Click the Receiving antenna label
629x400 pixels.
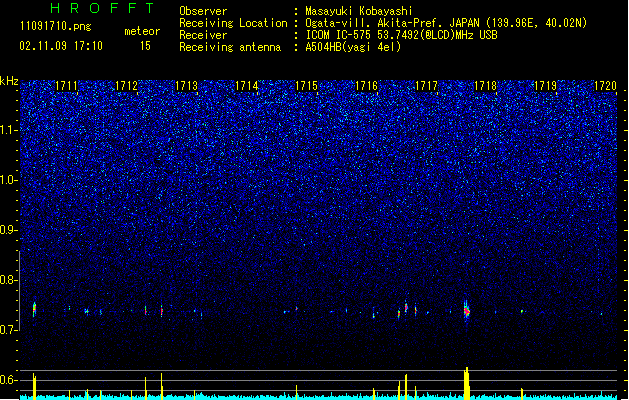(230, 47)
